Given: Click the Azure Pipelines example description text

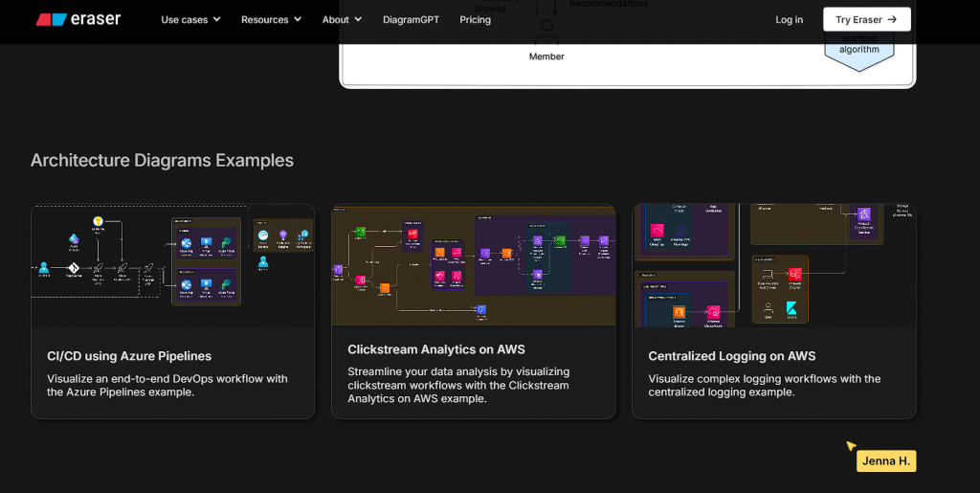Looking at the screenshot, I should coord(167,386).
